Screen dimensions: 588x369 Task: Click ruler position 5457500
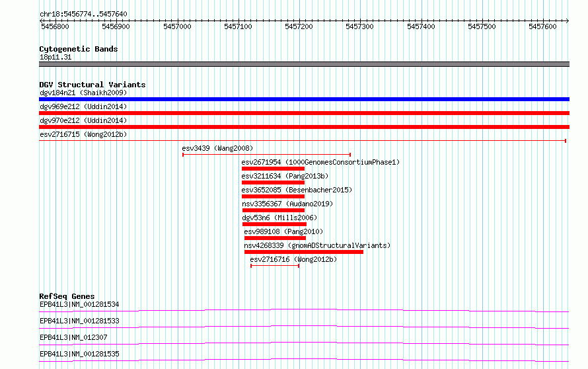click(482, 26)
